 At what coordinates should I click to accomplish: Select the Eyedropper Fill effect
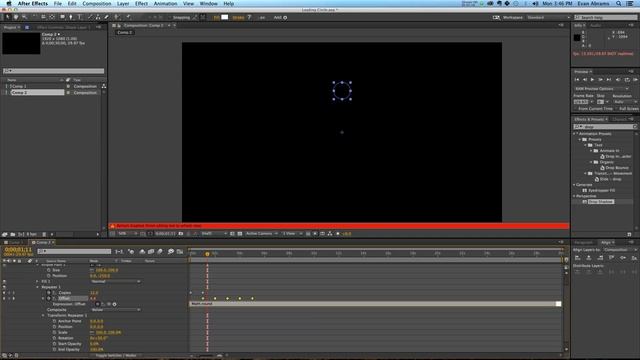pos(602,190)
